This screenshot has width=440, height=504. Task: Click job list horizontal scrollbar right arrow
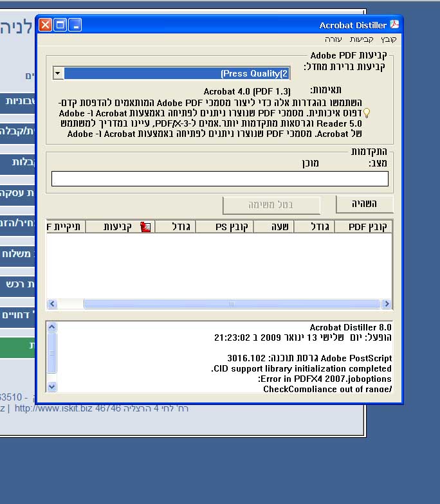point(386,303)
